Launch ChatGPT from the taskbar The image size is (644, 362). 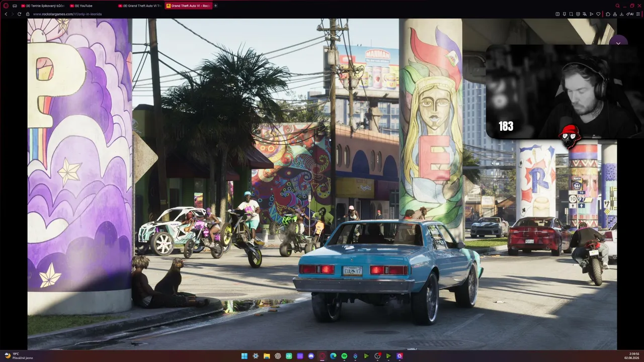point(278,356)
